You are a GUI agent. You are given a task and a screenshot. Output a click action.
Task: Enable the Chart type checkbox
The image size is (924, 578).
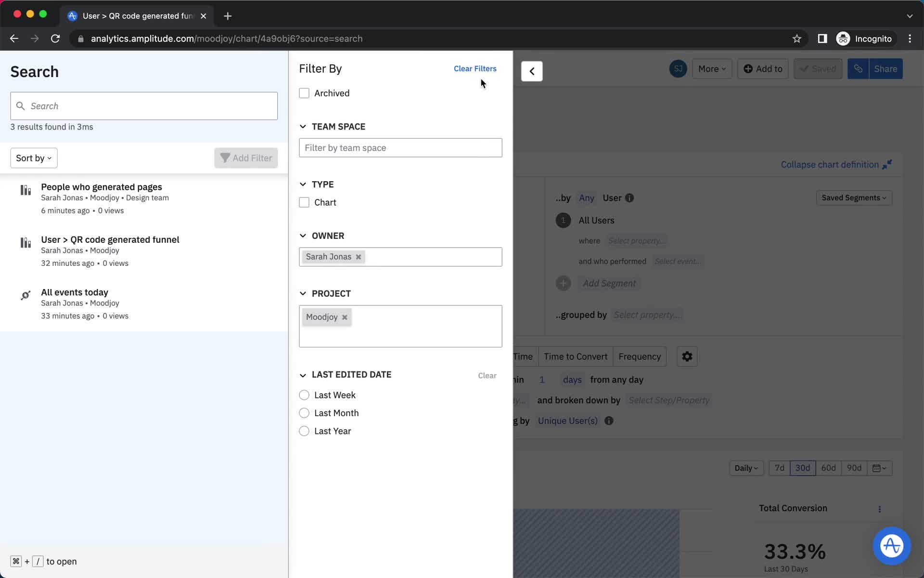coord(303,202)
